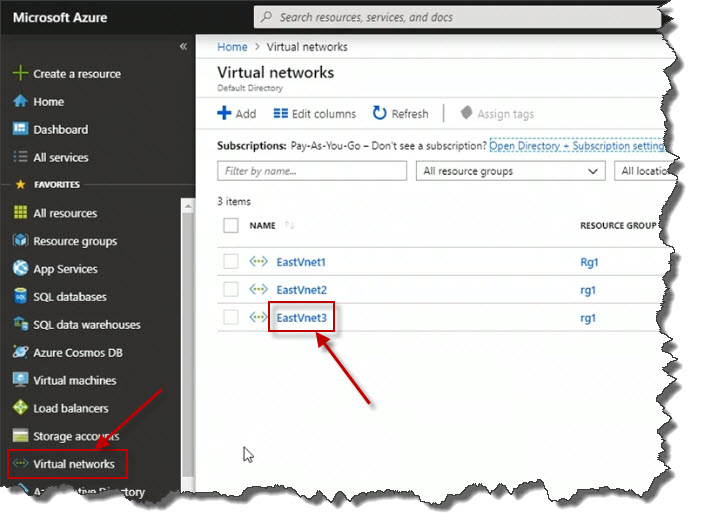Click the EastVnet3 network icon
This screenshot has height=524, width=701.
pos(258,317)
